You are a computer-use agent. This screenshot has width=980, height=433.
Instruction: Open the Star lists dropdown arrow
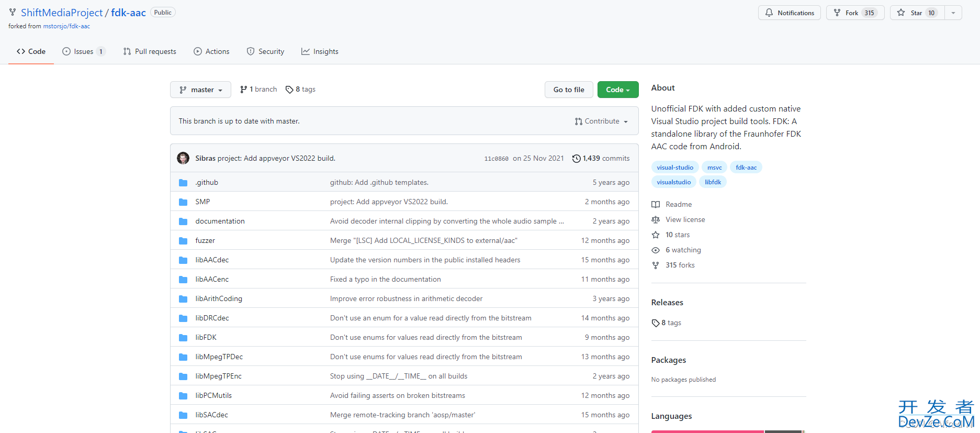(953, 13)
